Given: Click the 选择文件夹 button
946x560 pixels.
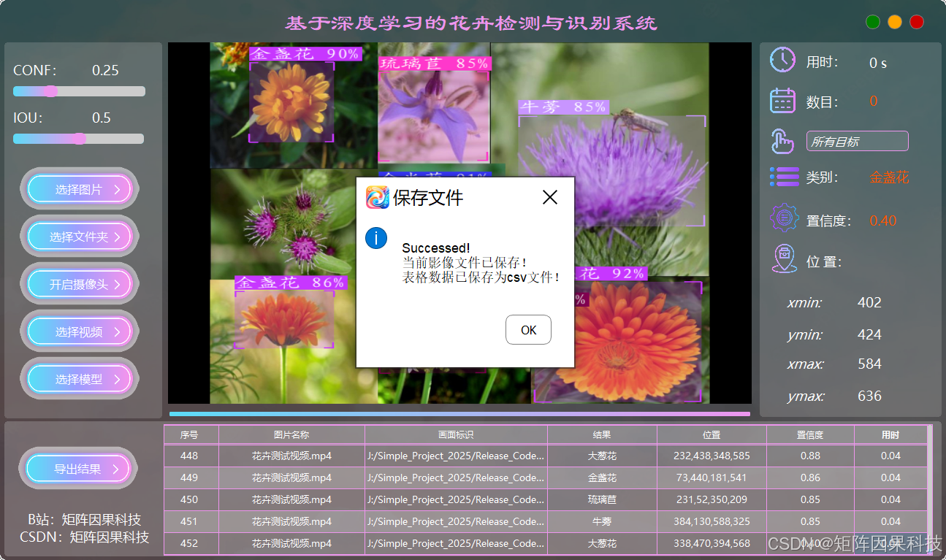Looking at the screenshot, I should pyautogui.click(x=79, y=237).
